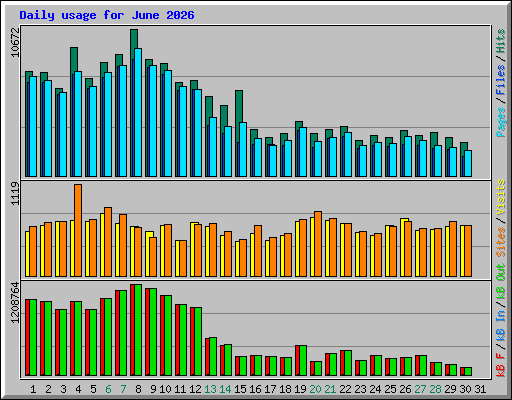Click the 'Sites' legend label
This screenshot has height=400, width=512.
pos(501,242)
